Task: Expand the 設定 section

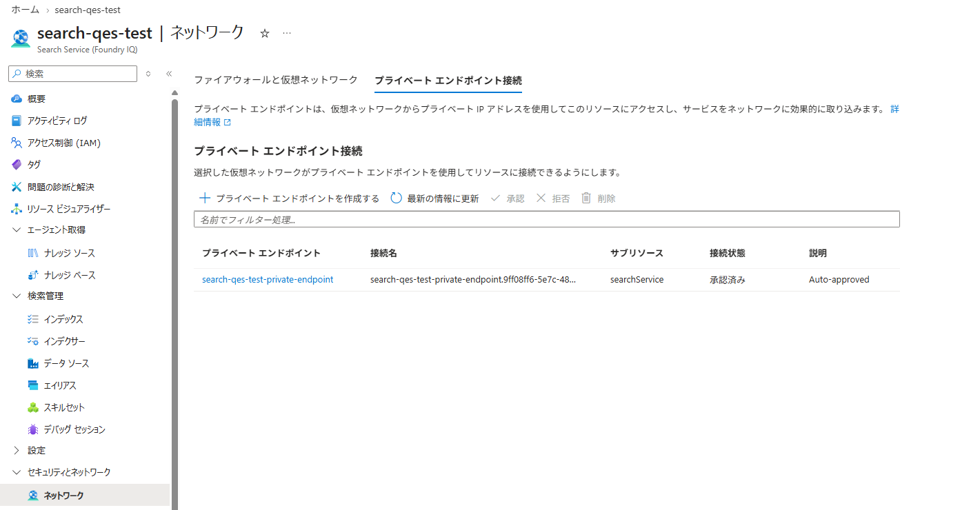Action: pyautogui.click(x=17, y=451)
